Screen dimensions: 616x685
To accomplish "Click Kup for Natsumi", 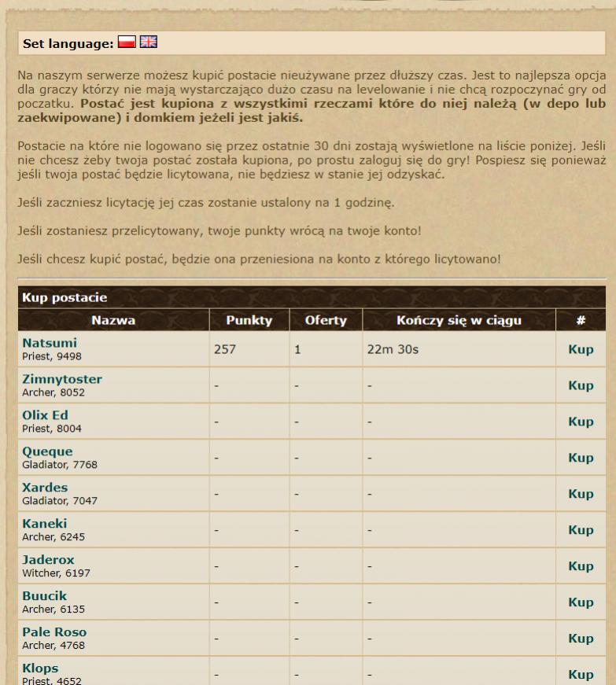I will click(581, 350).
